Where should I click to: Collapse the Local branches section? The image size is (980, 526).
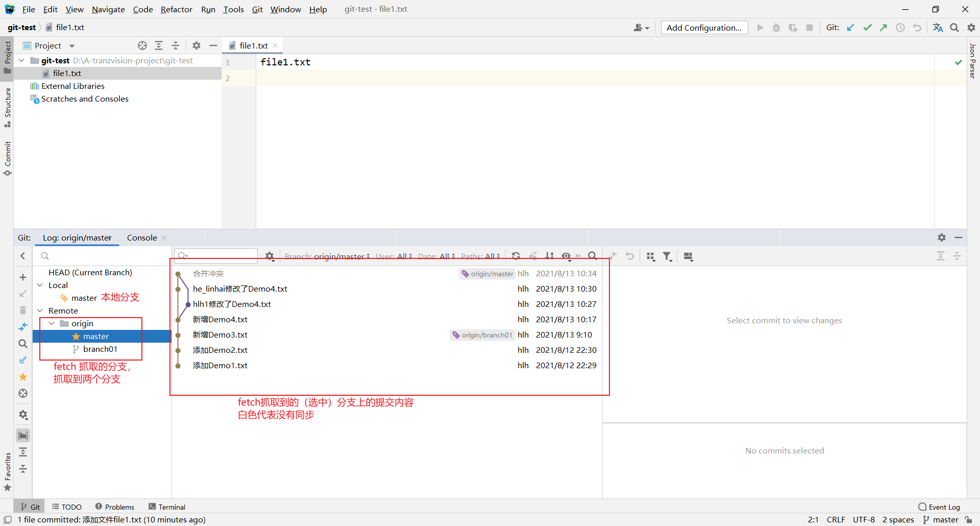pyautogui.click(x=40, y=285)
